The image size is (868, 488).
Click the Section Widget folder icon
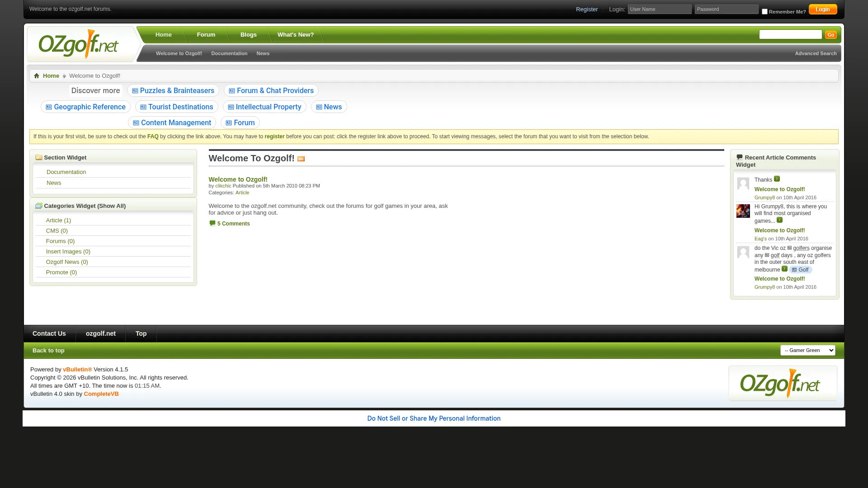pyautogui.click(x=39, y=158)
